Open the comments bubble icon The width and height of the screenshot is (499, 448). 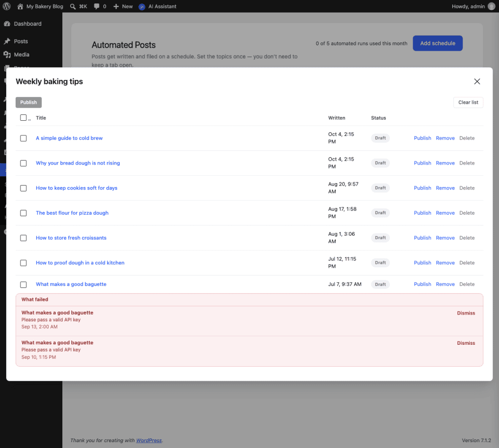(97, 6)
